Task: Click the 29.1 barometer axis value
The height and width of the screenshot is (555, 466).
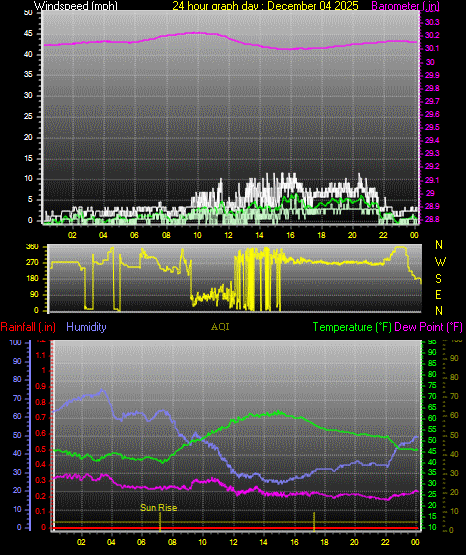Action: 432,181
